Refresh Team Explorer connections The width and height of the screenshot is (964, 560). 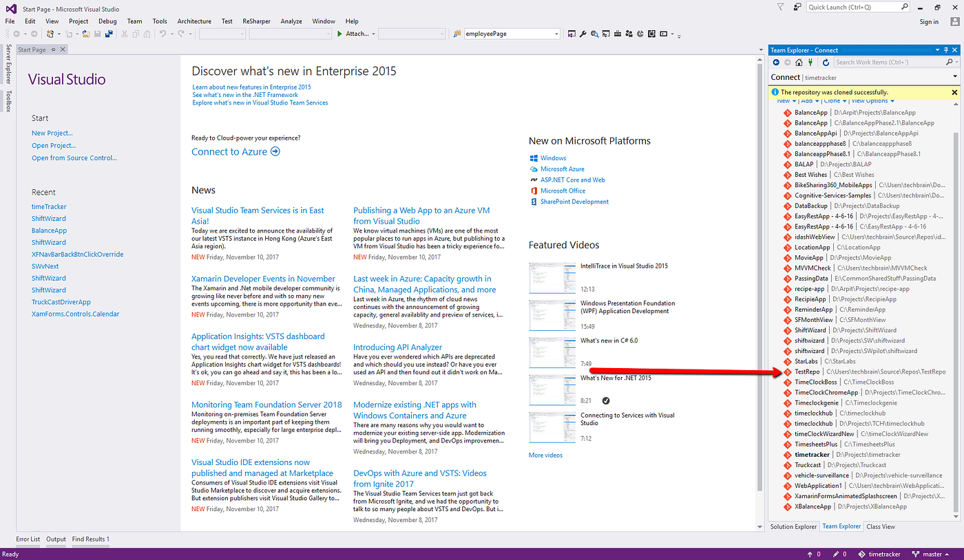[826, 63]
